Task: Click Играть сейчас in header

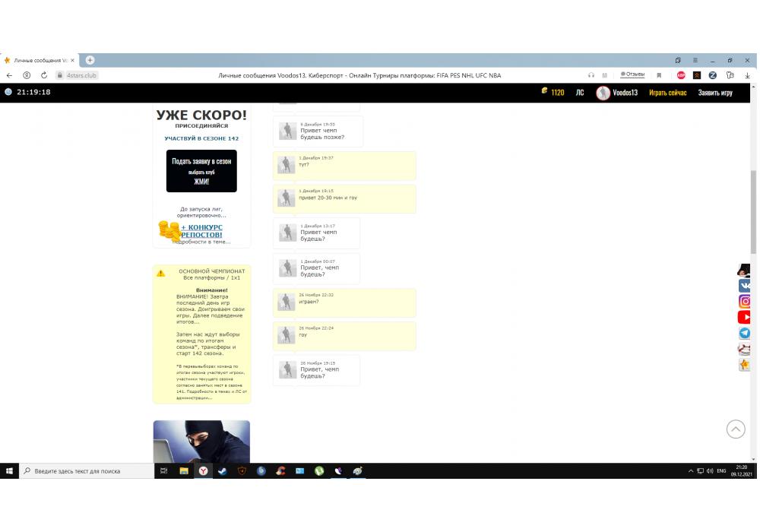Action: (x=668, y=93)
